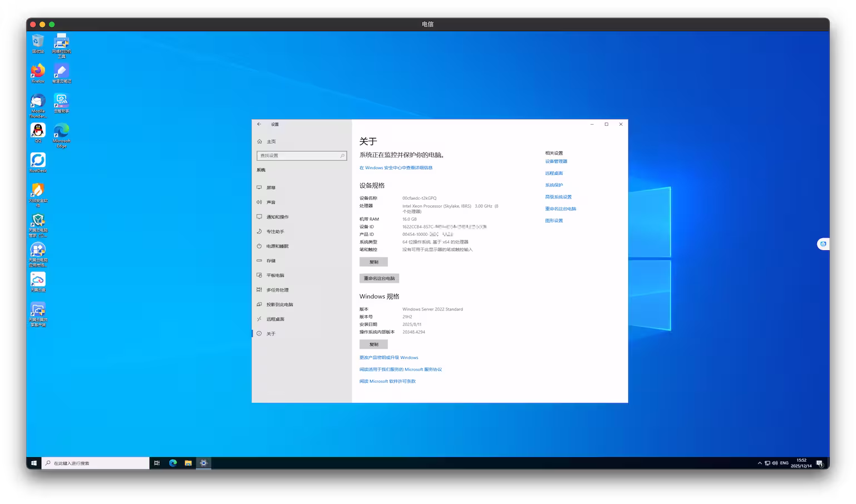Open Firefox from the desktop
The width and height of the screenshot is (856, 504).
click(37, 72)
